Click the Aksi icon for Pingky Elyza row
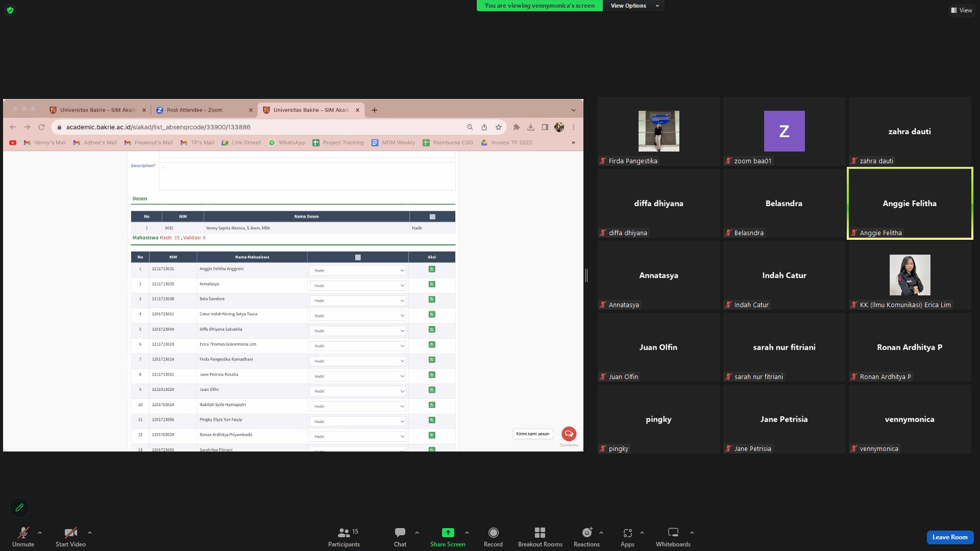Screen dimensions: 980x551 tap(432, 420)
